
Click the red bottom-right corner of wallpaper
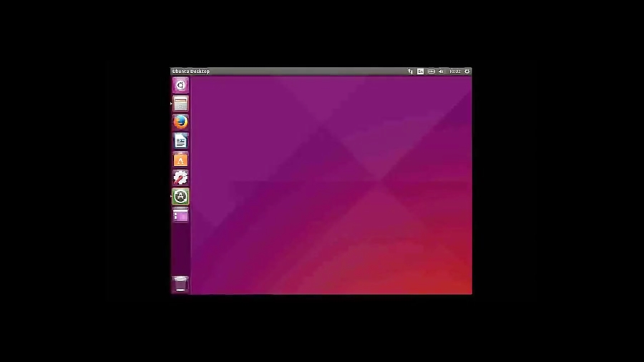[462, 285]
